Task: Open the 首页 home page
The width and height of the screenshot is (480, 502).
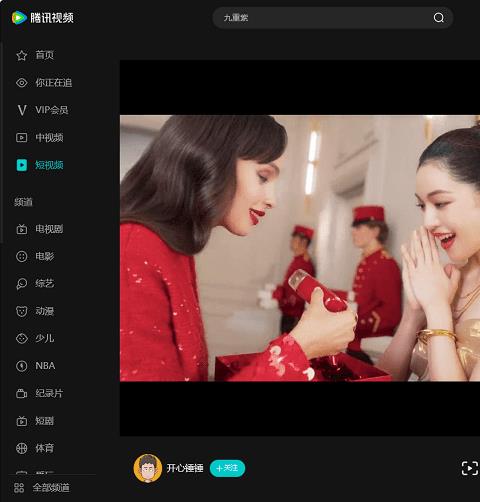Action: click(45, 55)
